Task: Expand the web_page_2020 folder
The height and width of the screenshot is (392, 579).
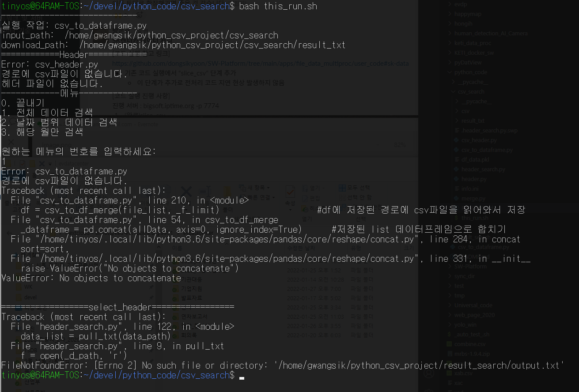Action: click(x=450, y=315)
